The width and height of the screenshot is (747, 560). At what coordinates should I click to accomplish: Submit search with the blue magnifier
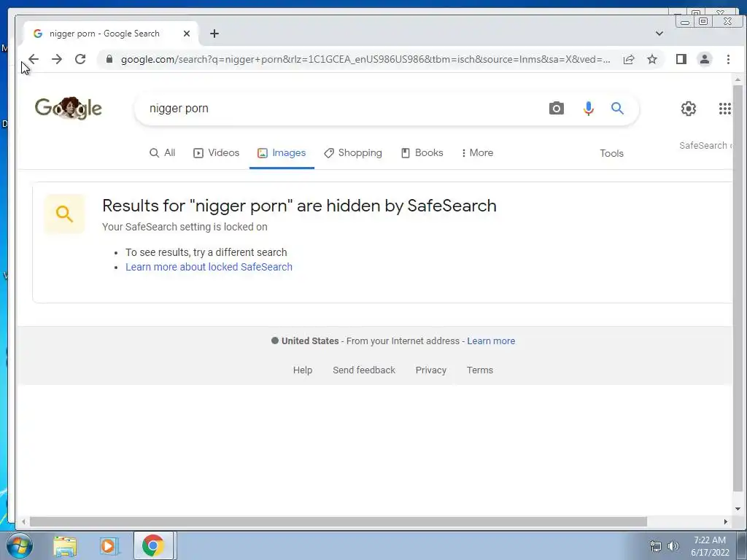(x=617, y=108)
